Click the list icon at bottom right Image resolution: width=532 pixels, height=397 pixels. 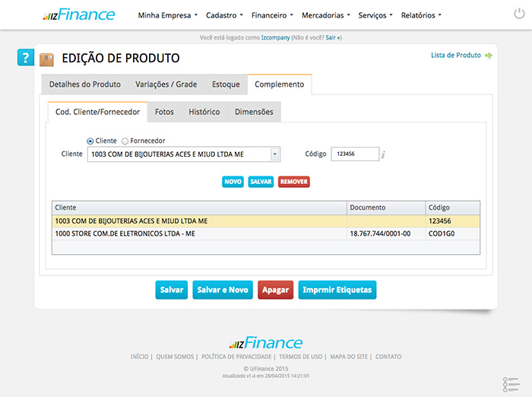click(x=511, y=385)
